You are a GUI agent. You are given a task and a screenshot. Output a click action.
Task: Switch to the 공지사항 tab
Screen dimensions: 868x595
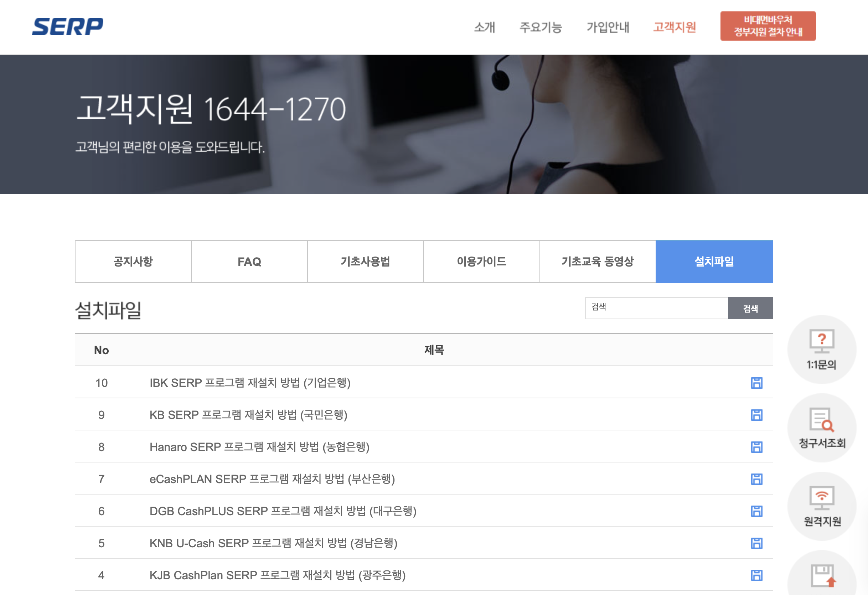coord(133,261)
